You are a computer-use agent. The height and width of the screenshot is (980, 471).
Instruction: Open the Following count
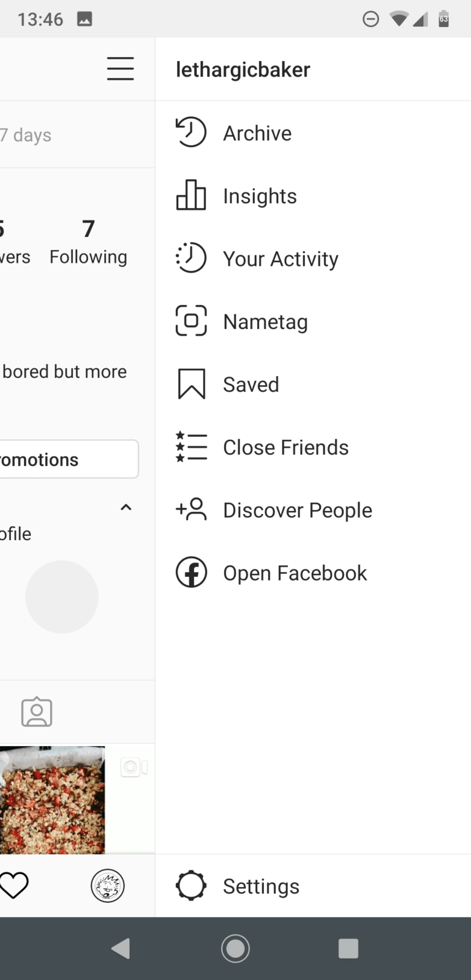(x=88, y=242)
